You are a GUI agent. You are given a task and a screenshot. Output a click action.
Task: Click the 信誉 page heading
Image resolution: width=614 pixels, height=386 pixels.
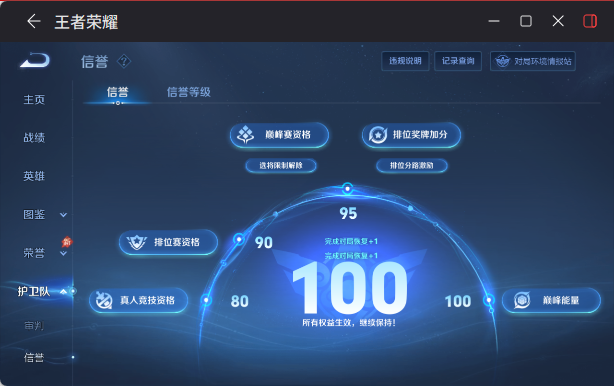click(94, 62)
